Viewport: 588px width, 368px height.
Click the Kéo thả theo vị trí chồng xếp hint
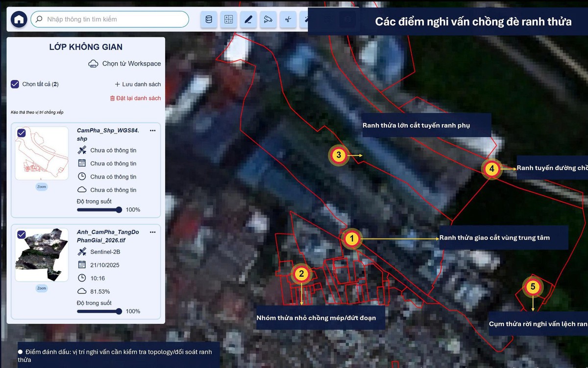(x=37, y=112)
